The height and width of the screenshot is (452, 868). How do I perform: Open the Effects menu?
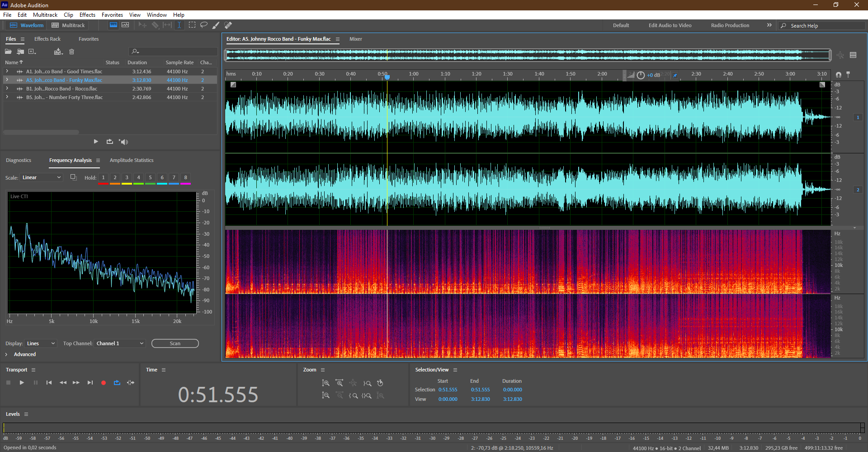(x=87, y=15)
